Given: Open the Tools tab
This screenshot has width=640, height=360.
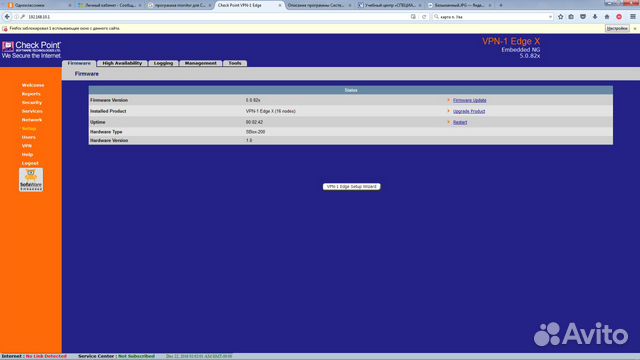Looking at the screenshot, I should 235,63.
